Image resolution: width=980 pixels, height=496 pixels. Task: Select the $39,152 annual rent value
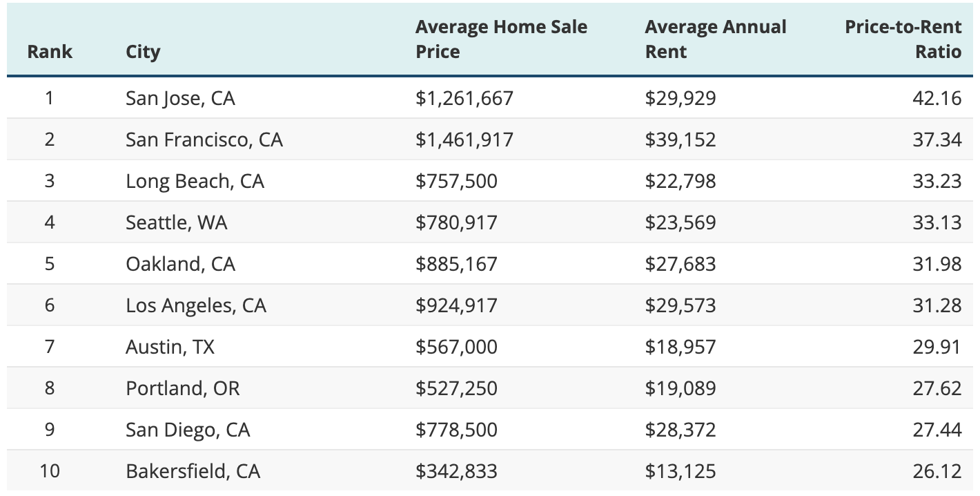[x=680, y=140]
